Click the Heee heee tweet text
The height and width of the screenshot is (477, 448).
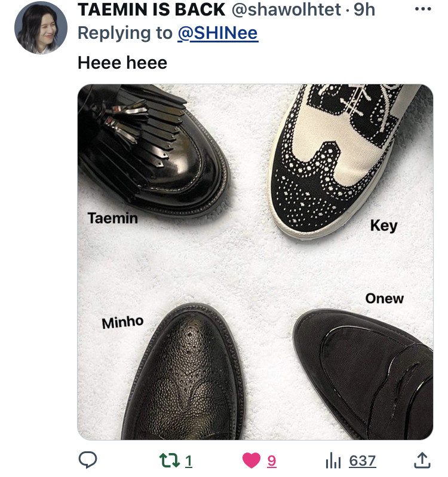[122, 63]
